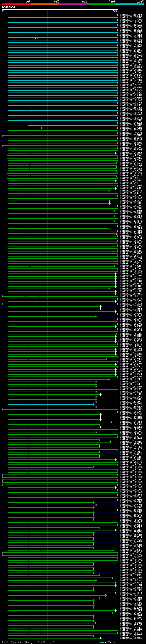Select the UniRef100_Q6YZX6 label

pyautogui.click(x=131, y=55)
